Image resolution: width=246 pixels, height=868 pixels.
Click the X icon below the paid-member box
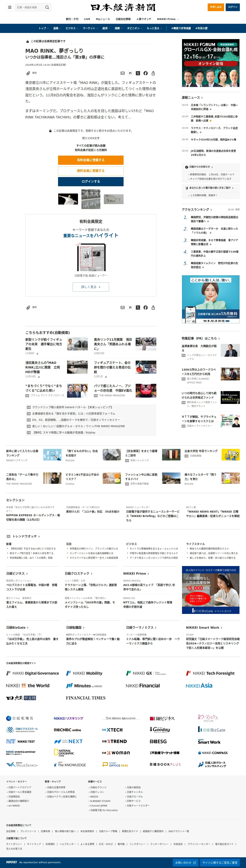pyautogui.click(x=138, y=307)
